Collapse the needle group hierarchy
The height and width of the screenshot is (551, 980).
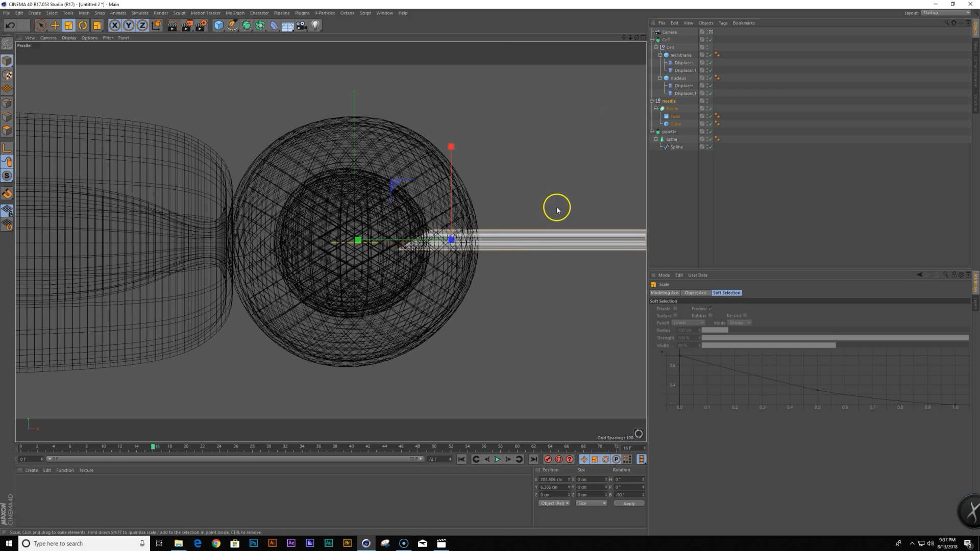pos(652,101)
